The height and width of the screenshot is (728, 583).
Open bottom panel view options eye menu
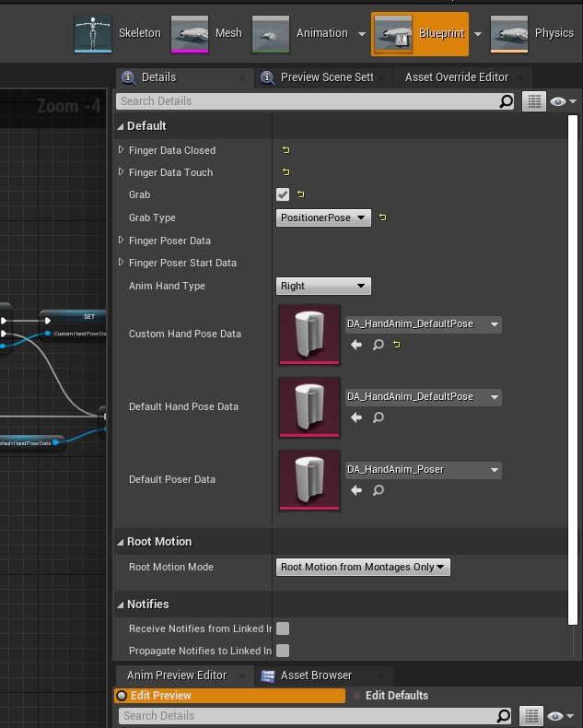tap(561, 716)
